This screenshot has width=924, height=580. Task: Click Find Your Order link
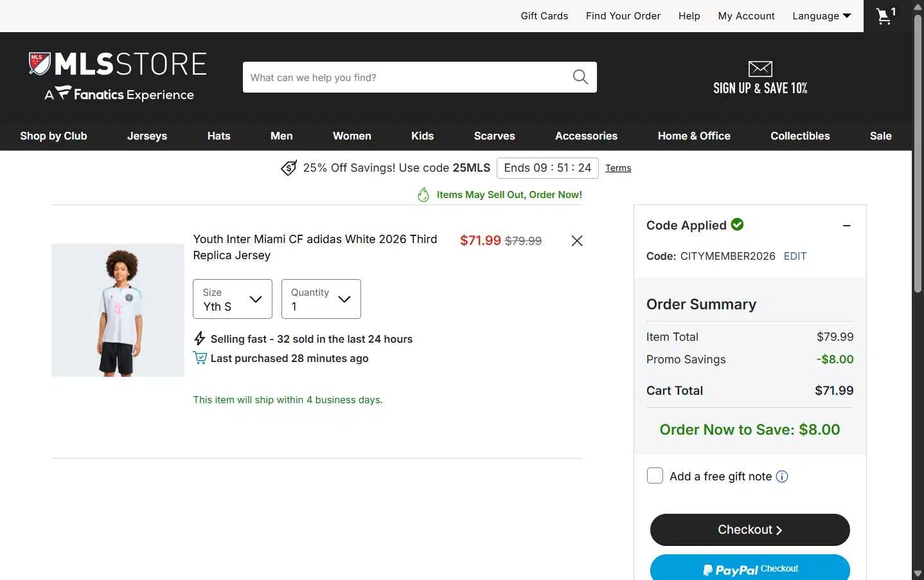point(623,16)
